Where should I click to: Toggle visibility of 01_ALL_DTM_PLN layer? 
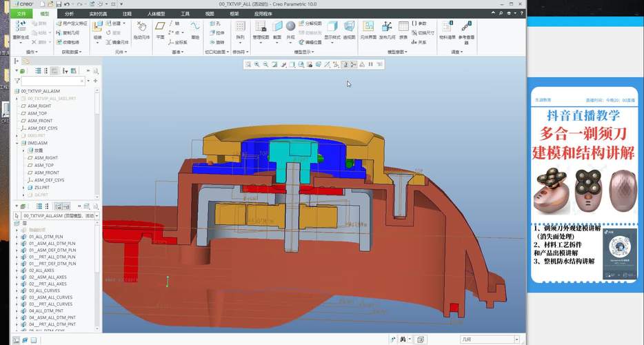click(x=23, y=236)
